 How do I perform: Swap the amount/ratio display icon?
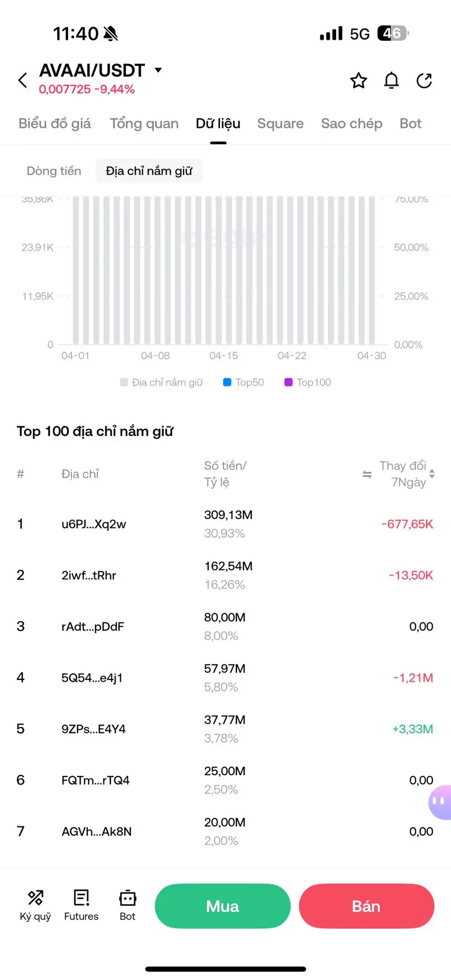pyautogui.click(x=367, y=474)
